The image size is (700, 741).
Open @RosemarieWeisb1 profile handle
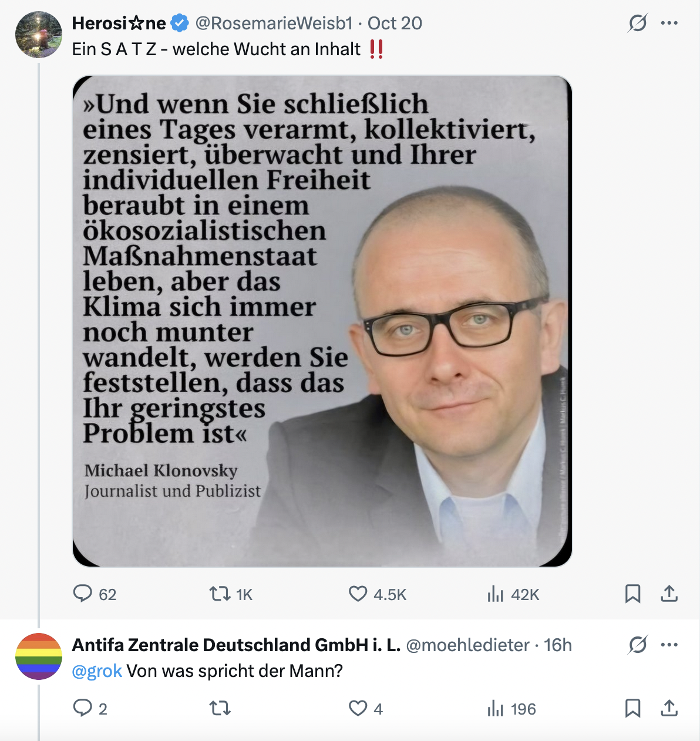(x=274, y=23)
